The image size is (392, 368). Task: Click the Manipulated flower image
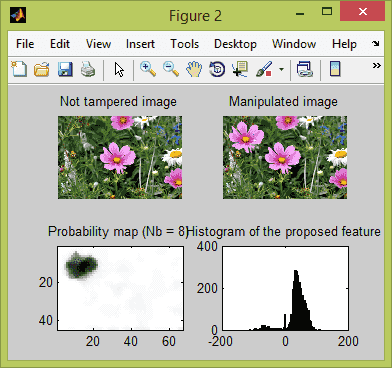285,157
